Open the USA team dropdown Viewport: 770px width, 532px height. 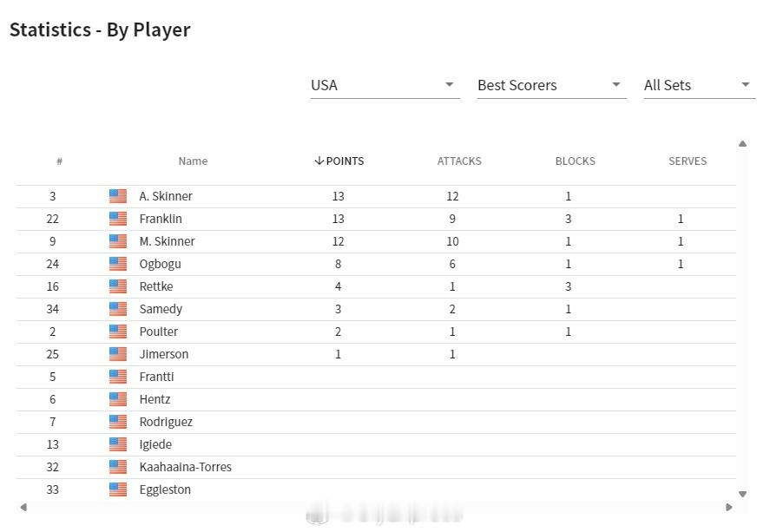(x=385, y=85)
